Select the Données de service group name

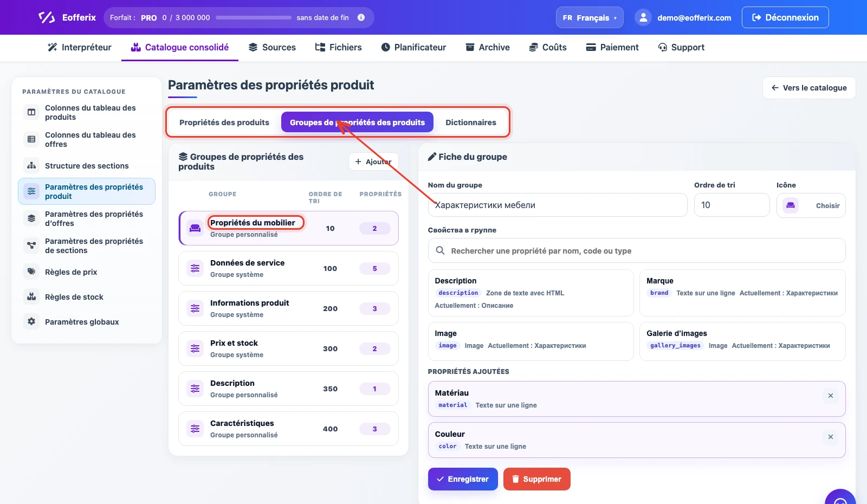point(247,263)
